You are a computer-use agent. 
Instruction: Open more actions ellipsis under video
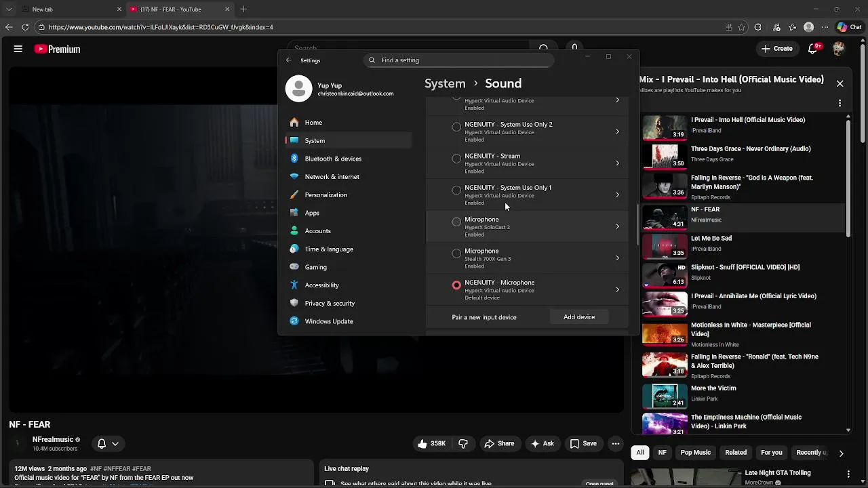[x=615, y=443]
